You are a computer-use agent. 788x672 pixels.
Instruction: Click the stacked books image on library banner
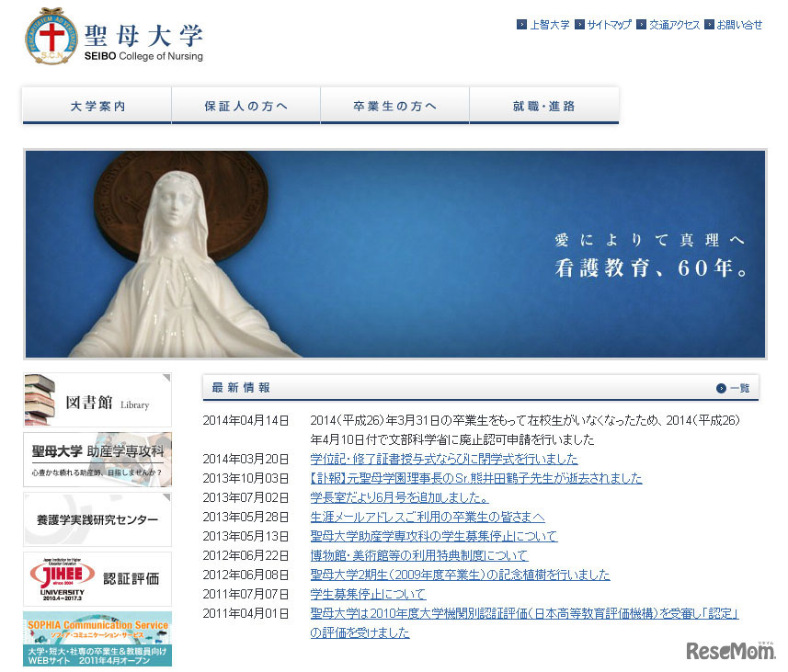click(x=40, y=400)
